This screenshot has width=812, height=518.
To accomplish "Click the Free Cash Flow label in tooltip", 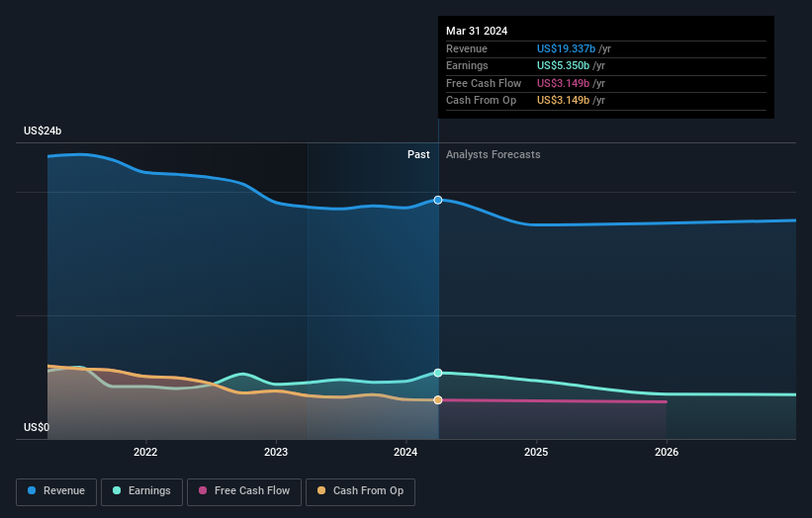I will 484,83.
